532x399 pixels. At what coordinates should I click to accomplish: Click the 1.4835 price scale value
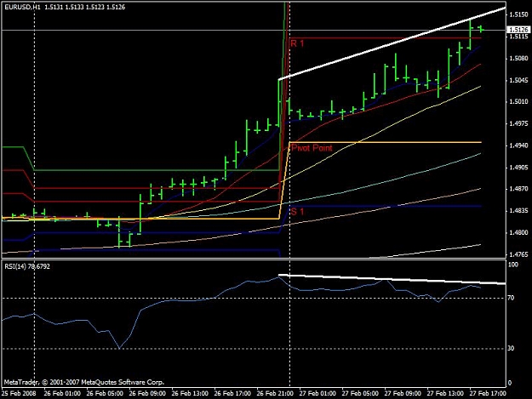(x=518, y=211)
